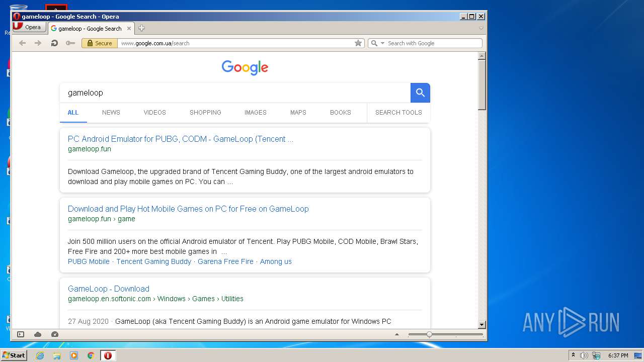The height and width of the screenshot is (362, 644).
Task: Click the 6:37 PM clock
Action: pyautogui.click(x=618, y=355)
